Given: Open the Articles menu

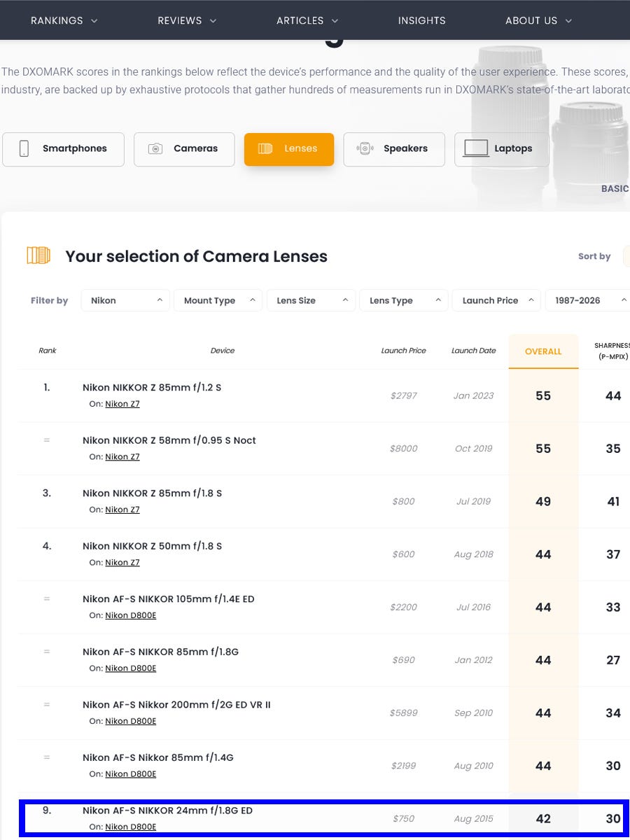Looking at the screenshot, I should 307,20.
